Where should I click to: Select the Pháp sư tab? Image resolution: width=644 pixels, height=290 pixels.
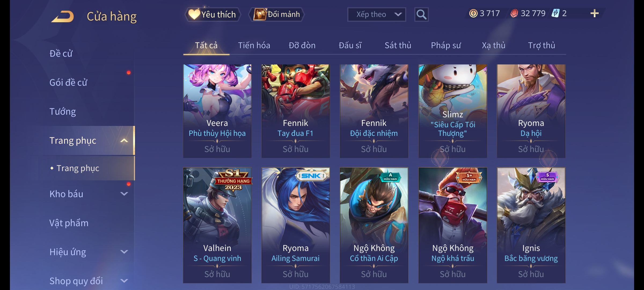point(446,45)
